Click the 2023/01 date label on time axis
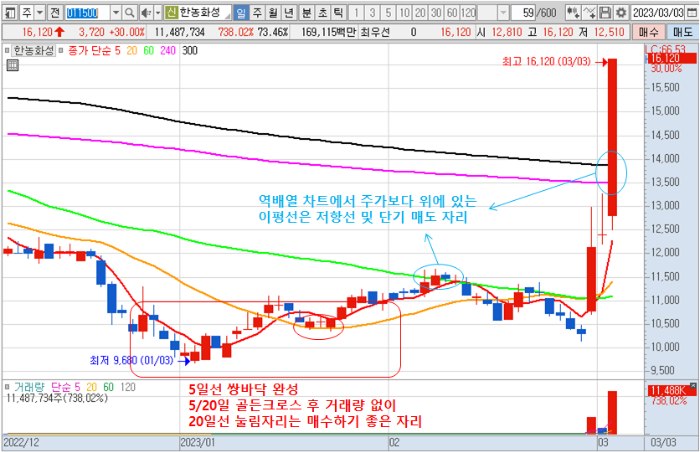 point(197,443)
